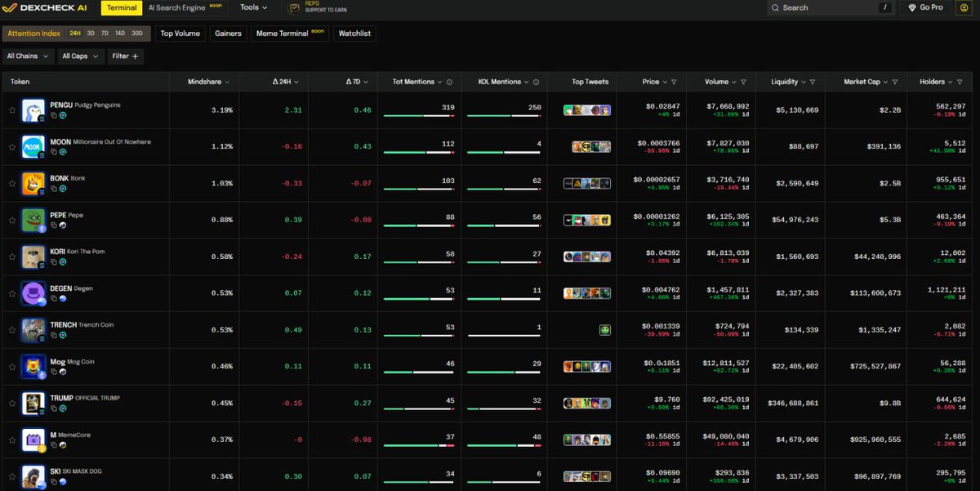Open the Volume column filter funnel
The image size is (980, 491).
tap(743, 82)
